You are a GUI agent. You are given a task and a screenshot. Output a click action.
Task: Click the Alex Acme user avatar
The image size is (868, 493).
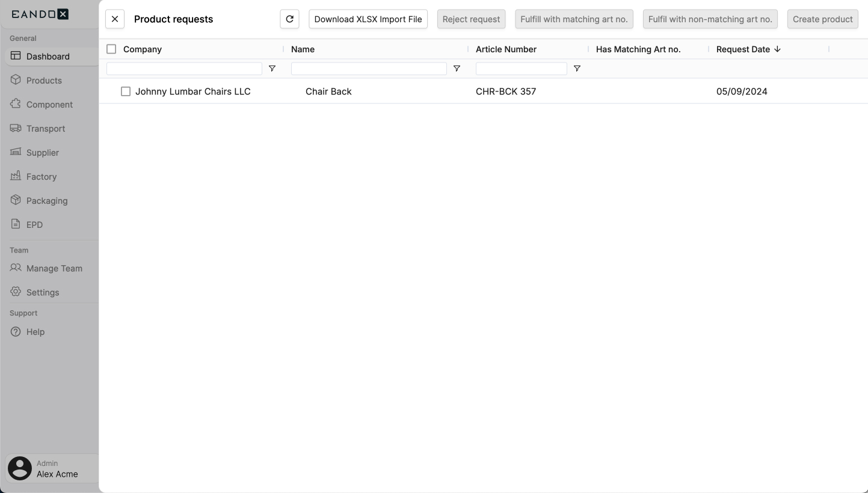[x=20, y=468]
